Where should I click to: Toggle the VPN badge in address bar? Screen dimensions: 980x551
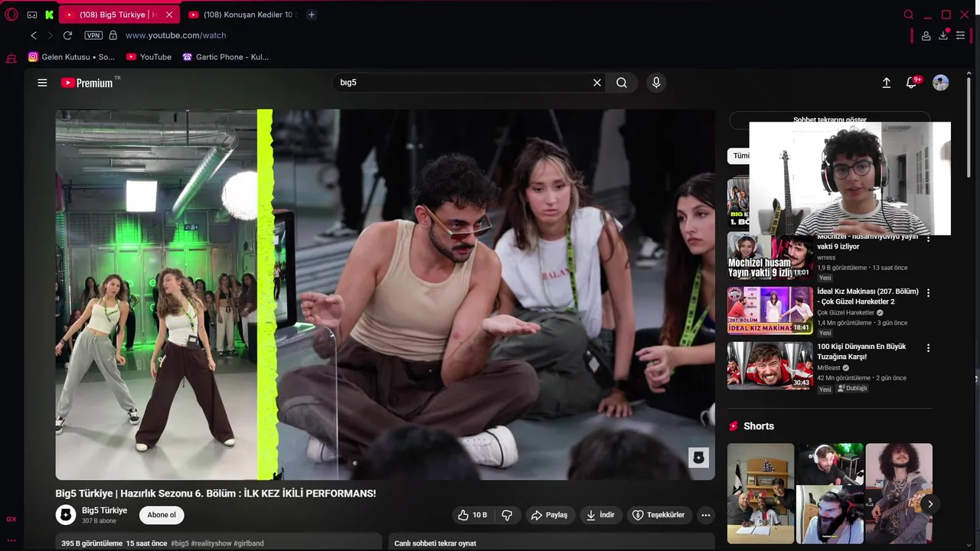(93, 35)
